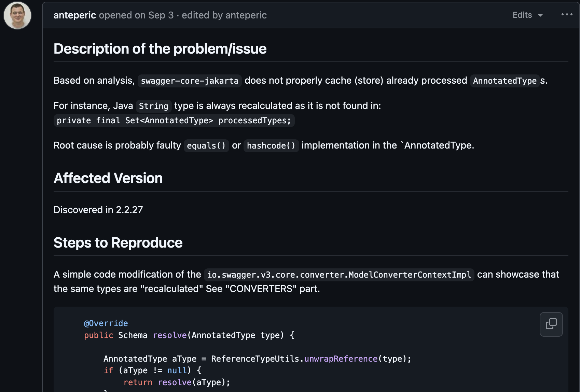Click the inline String code snippet
The width and height of the screenshot is (580, 392).
point(153,106)
